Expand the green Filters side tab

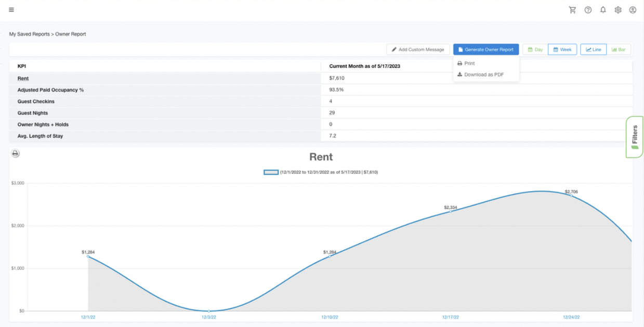(635, 137)
